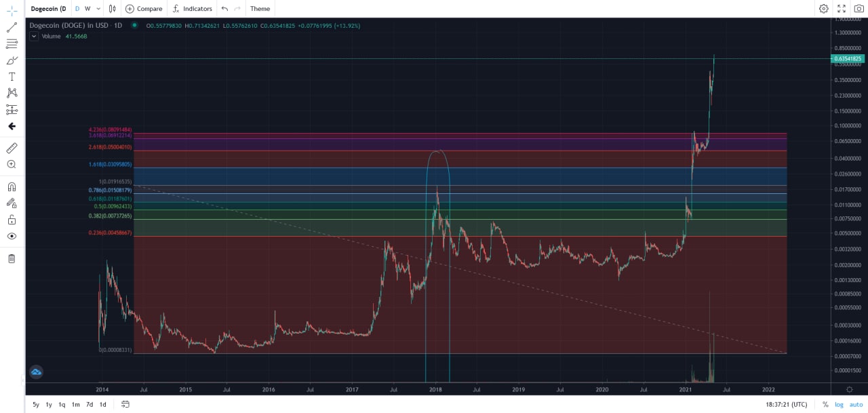Choose the brush drawing tool
This screenshot has height=413, width=868.
point(12,60)
